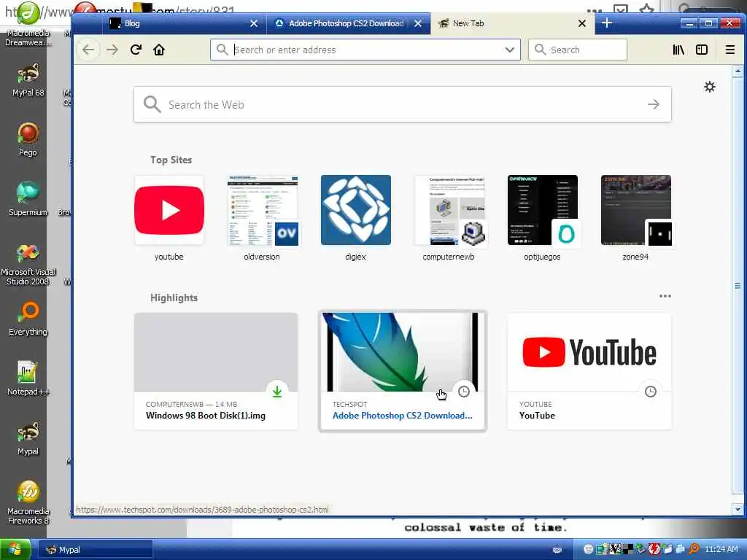This screenshot has height=560, width=747.
Task: Open Windows 98 Boot Disk(1).img highlight
Action: click(x=216, y=371)
